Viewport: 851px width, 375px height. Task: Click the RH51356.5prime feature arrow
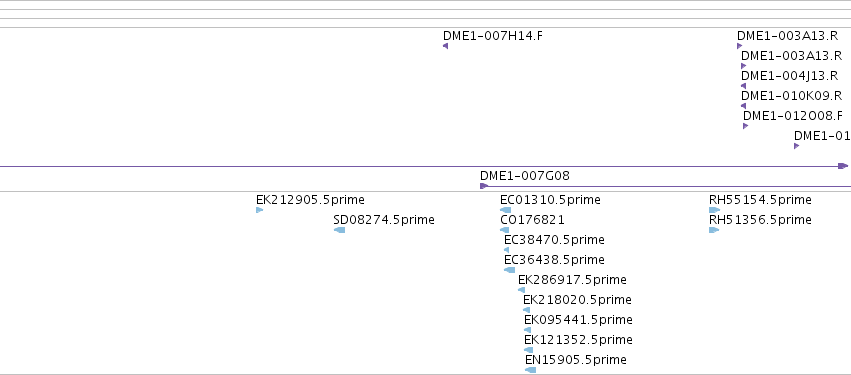[714, 230]
